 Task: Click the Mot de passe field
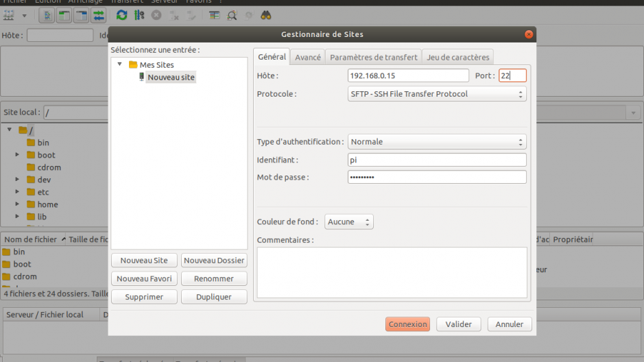tap(437, 177)
